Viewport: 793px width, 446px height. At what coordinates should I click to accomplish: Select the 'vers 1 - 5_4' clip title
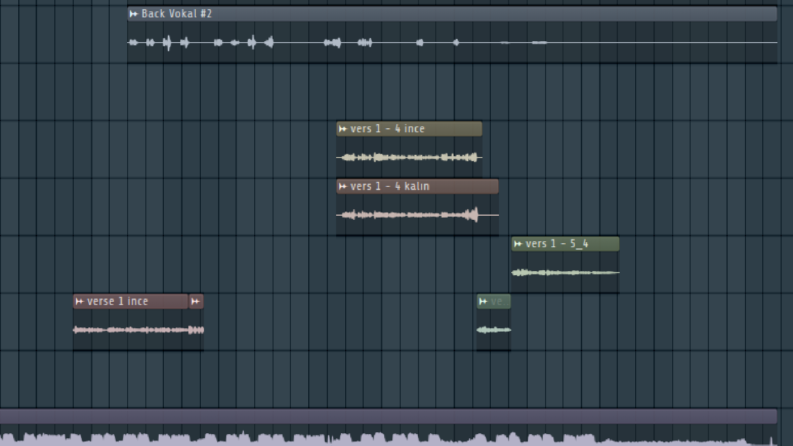(x=557, y=244)
